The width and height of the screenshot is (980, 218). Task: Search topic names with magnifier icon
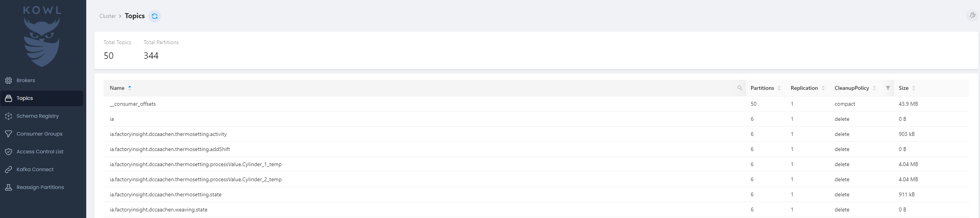740,88
